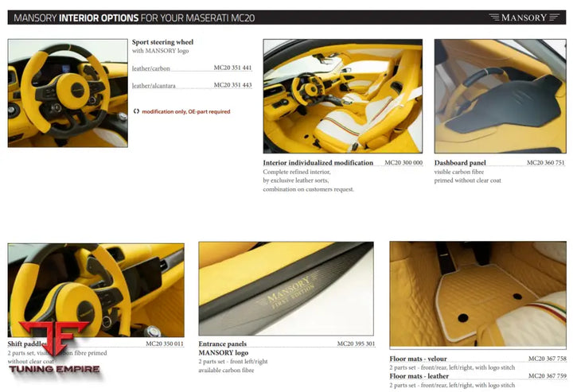The image size is (573, 392).
Task: Click part number MC20 350 011
Action: tap(165, 343)
